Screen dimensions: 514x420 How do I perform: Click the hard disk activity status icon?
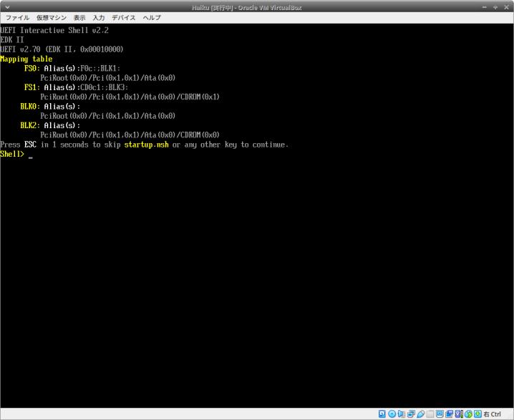382,414
